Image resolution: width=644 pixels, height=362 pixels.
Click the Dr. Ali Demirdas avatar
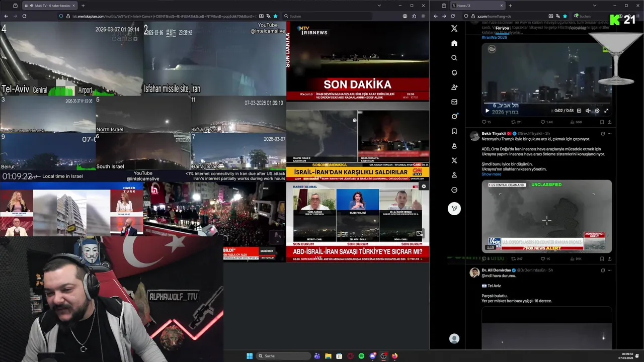[x=474, y=273]
